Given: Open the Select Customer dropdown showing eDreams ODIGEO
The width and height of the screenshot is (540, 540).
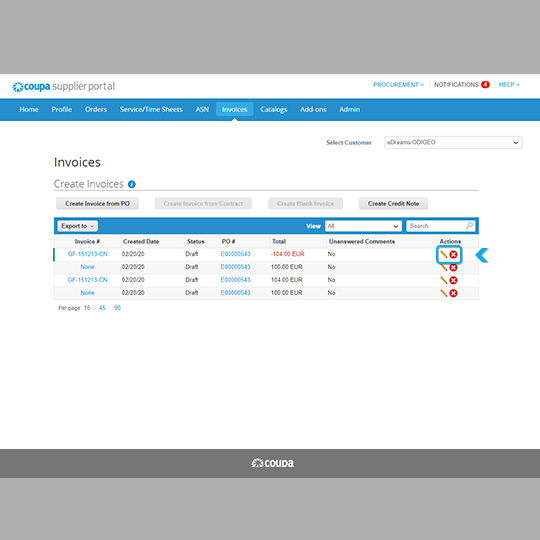Looking at the screenshot, I should [x=453, y=142].
